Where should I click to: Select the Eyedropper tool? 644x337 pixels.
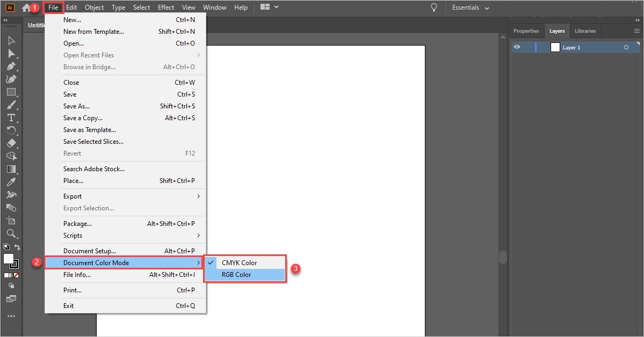pos(11,182)
